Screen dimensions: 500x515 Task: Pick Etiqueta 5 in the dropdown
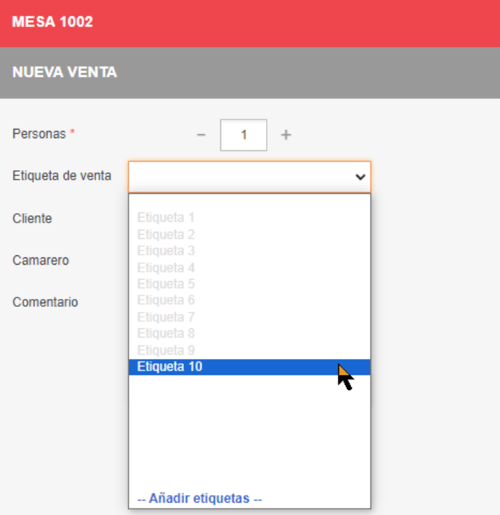coord(249,284)
